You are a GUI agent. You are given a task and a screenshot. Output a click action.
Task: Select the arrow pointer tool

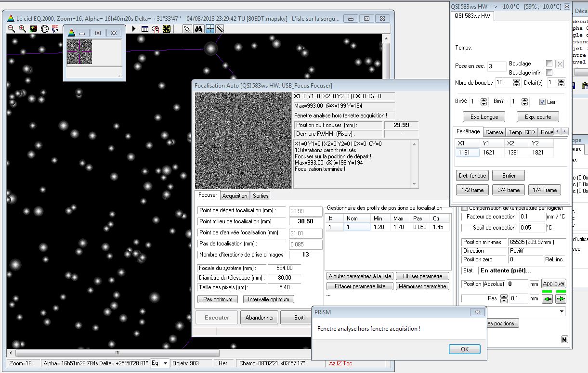click(187, 29)
